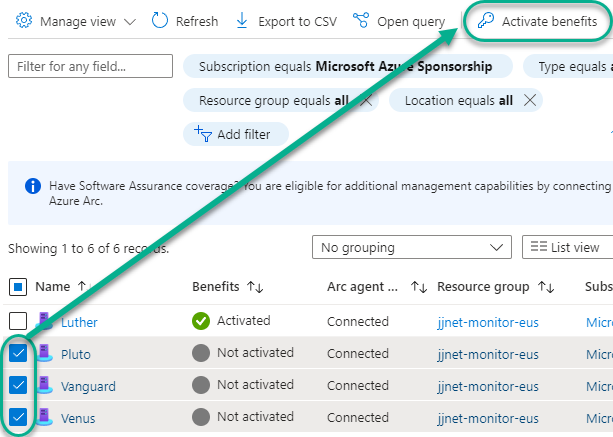Screen dimensions: 613x437
Task: Remove the Location equals all filter
Action: [x=530, y=100]
